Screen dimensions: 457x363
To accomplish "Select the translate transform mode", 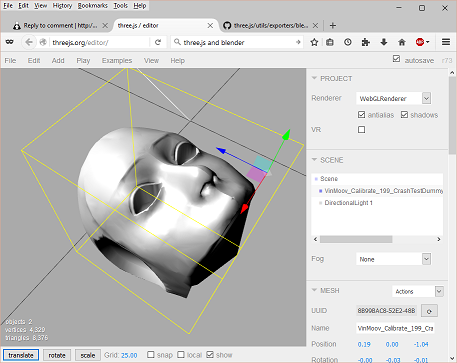I will click(x=21, y=355).
